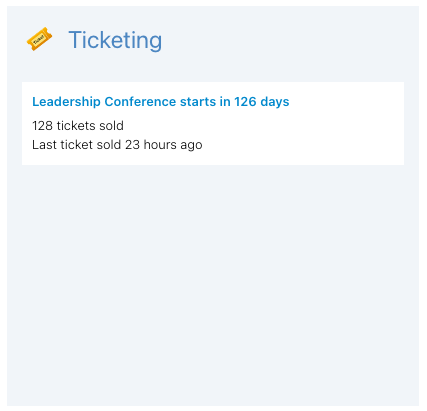427x411 pixels.
Task: Click the word ticket in Last ticket sold line
Action: [x=76, y=145]
